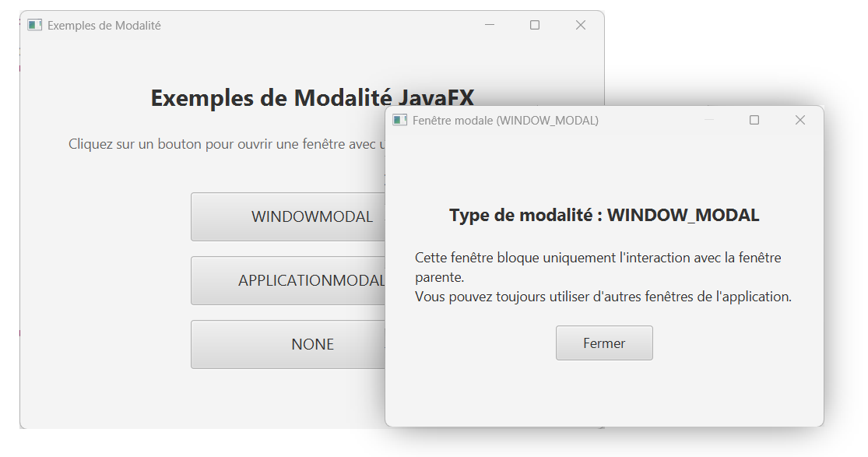Image resolution: width=868 pixels, height=457 pixels.
Task: Click the instruction text starting with Cliquez sur un bouton
Action: (226, 144)
